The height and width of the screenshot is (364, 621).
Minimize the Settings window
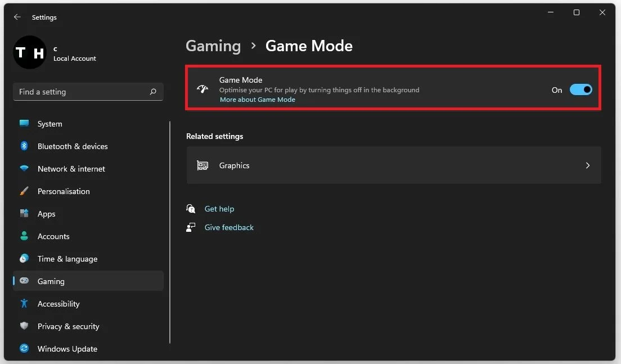click(551, 12)
